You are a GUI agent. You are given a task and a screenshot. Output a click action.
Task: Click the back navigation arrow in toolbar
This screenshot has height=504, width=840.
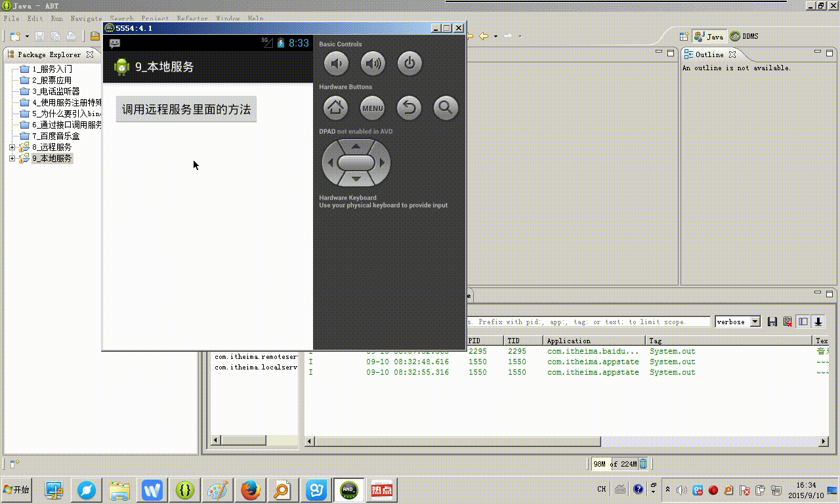point(484,36)
